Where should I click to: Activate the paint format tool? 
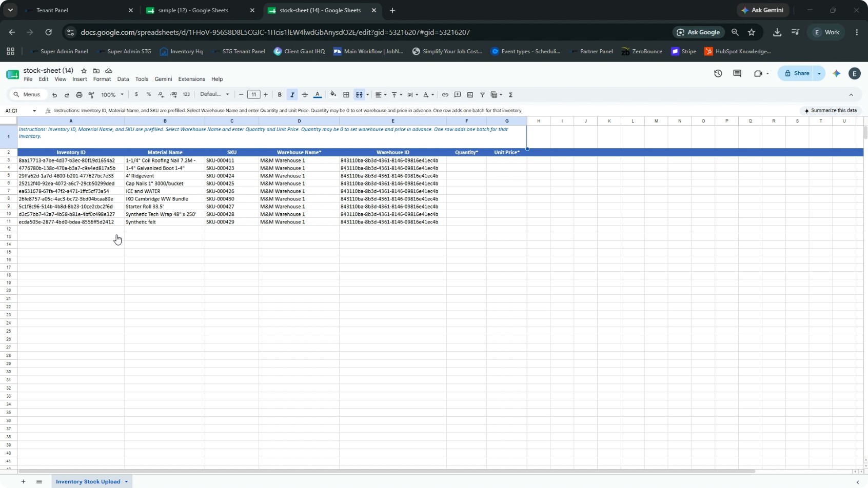point(91,95)
